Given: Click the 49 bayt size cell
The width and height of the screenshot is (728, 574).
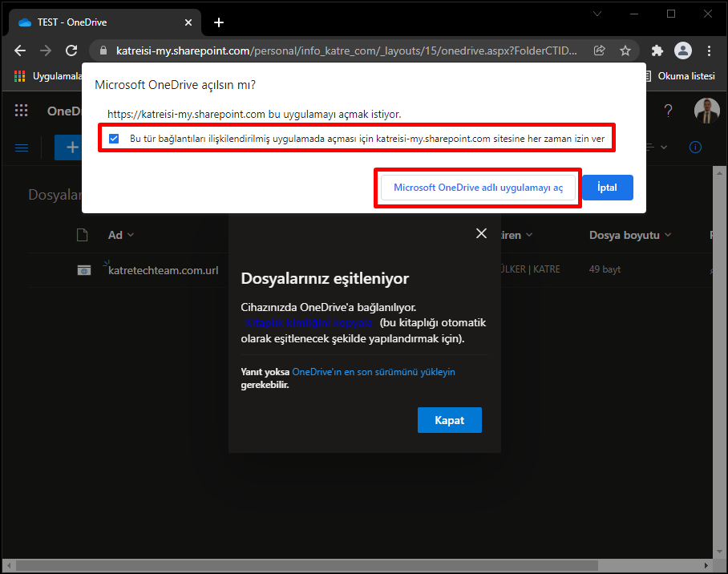Looking at the screenshot, I should pos(605,269).
